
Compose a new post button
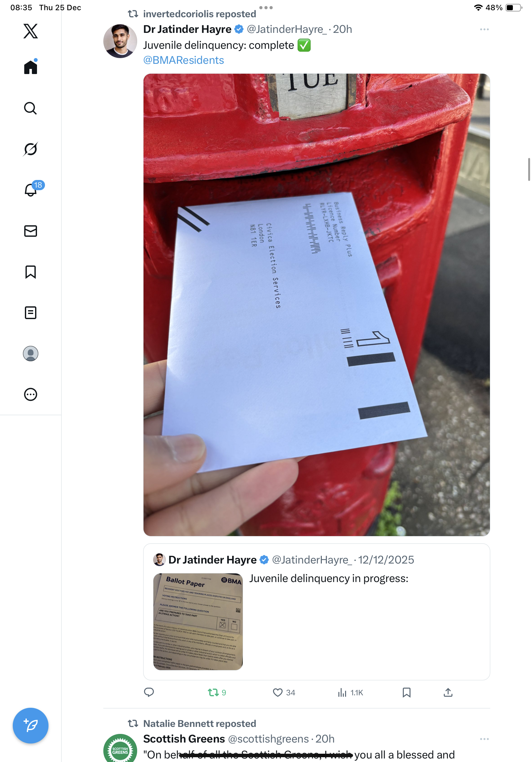31,726
